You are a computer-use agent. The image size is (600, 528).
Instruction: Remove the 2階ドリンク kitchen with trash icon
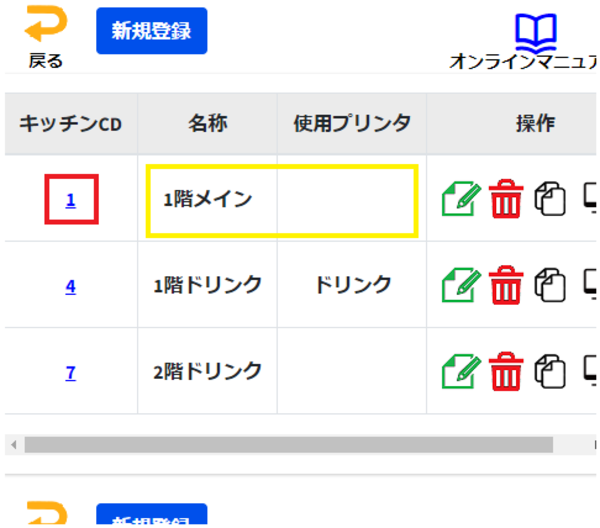pyautogui.click(x=506, y=372)
